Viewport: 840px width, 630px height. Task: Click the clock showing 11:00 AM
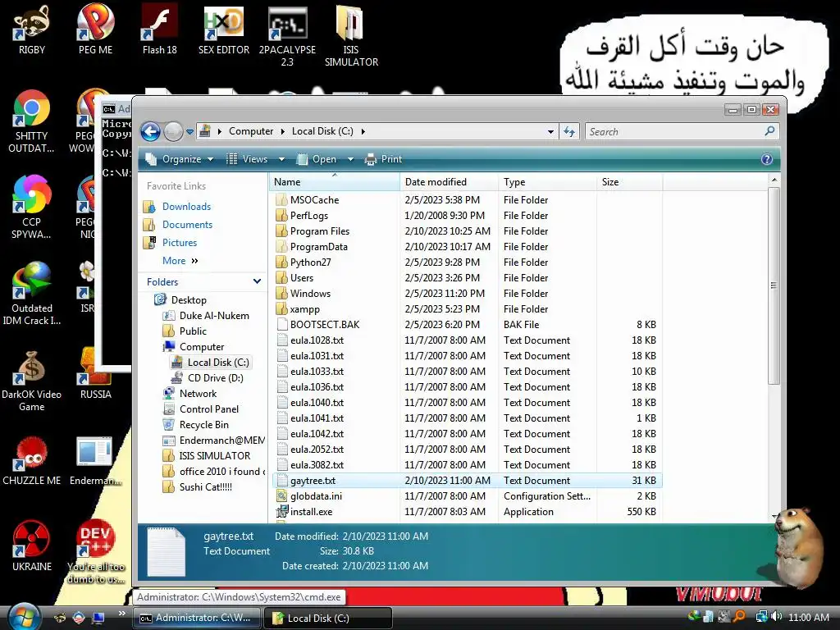coord(808,617)
